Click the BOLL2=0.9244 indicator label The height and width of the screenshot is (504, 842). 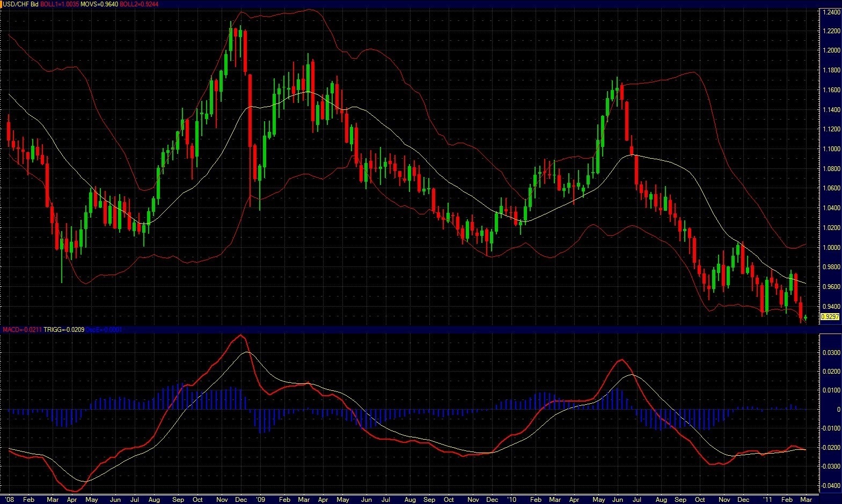(x=139, y=4)
